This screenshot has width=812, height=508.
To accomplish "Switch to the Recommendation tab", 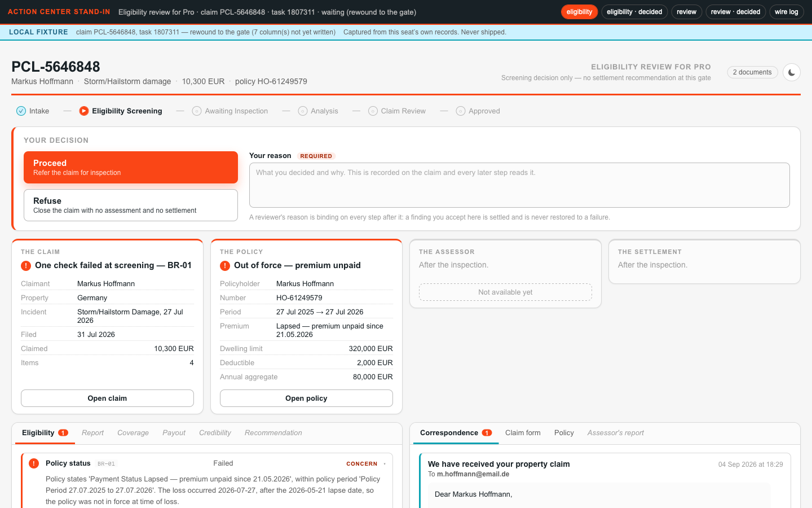I will 273,433.
